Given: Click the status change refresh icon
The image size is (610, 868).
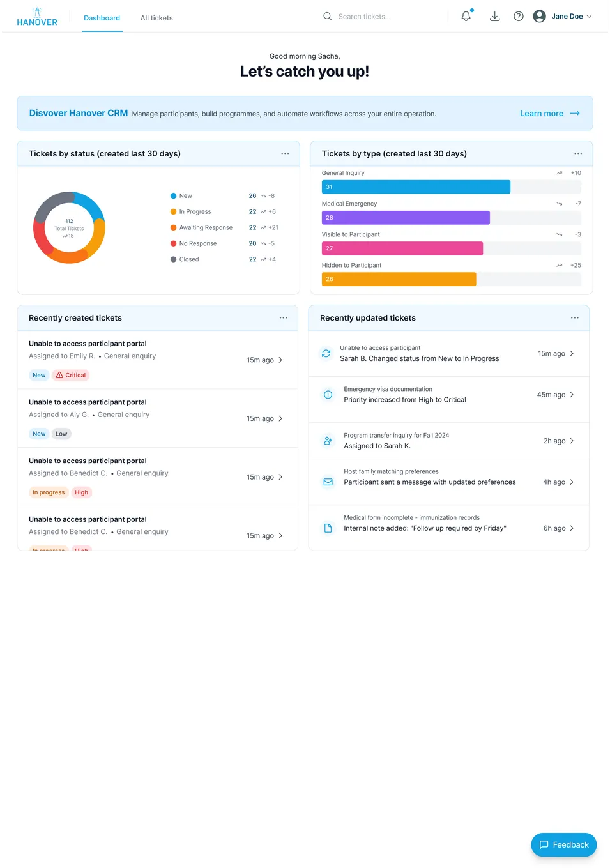Looking at the screenshot, I should click(x=326, y=353).
